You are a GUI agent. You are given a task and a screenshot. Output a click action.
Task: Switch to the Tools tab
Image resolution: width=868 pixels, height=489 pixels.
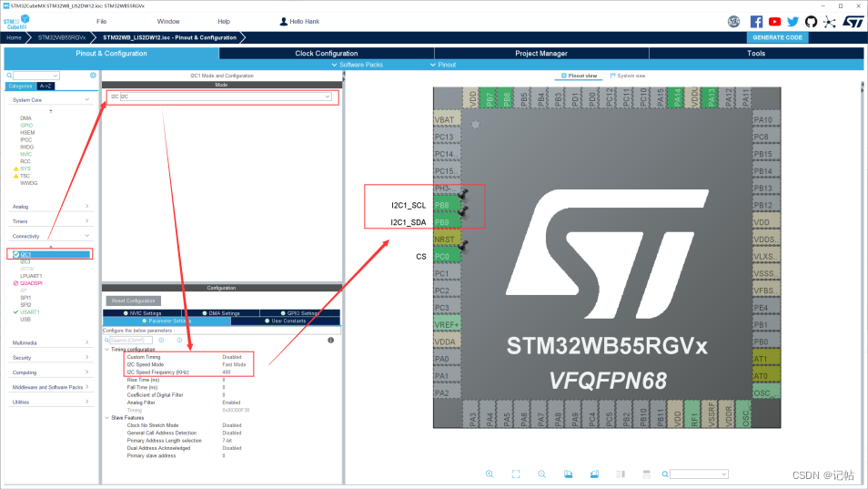756,53
